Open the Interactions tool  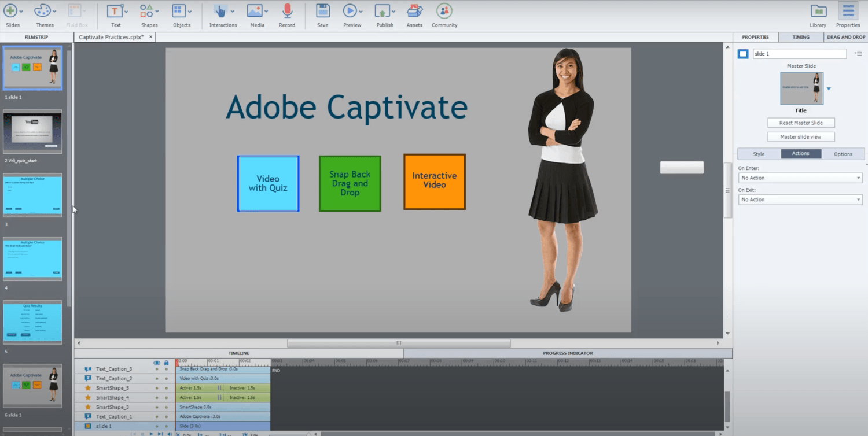(220, 10)
